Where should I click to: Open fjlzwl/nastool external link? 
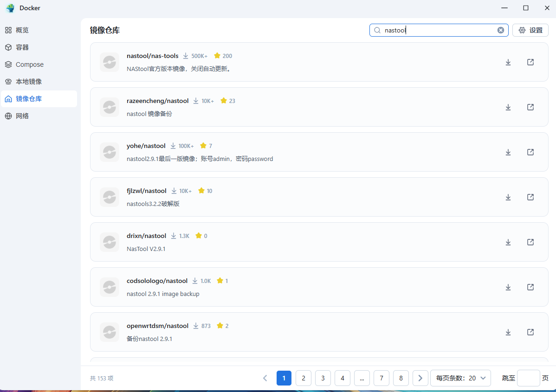tap(530, 198)
